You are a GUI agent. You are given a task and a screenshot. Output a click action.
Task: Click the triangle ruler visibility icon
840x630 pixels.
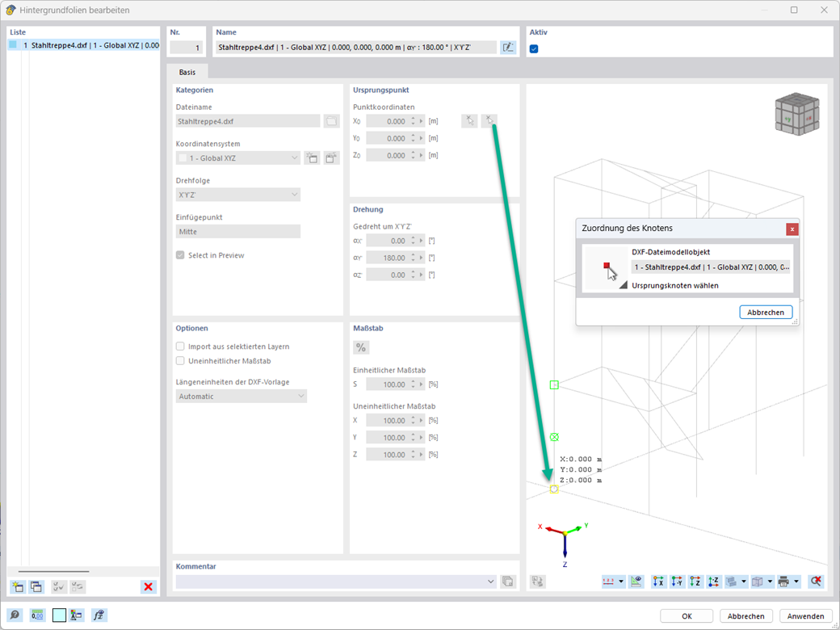(x=636, y=582)
